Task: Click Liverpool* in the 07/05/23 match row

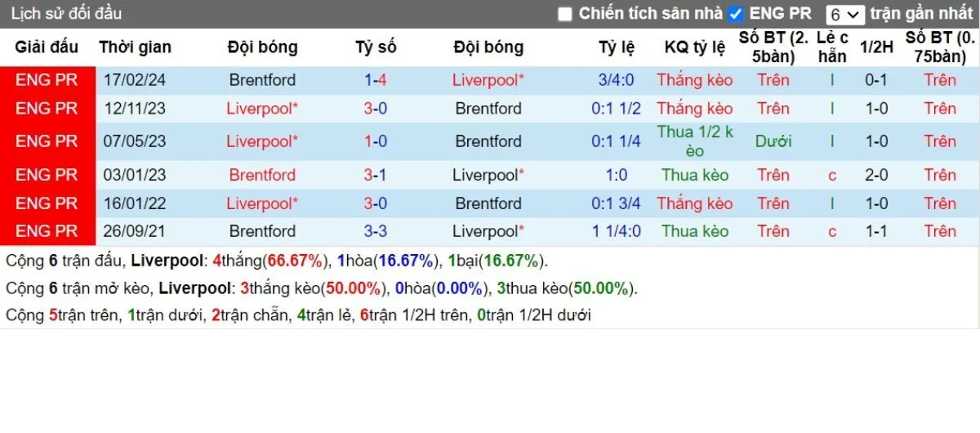Action: [262, 141]
